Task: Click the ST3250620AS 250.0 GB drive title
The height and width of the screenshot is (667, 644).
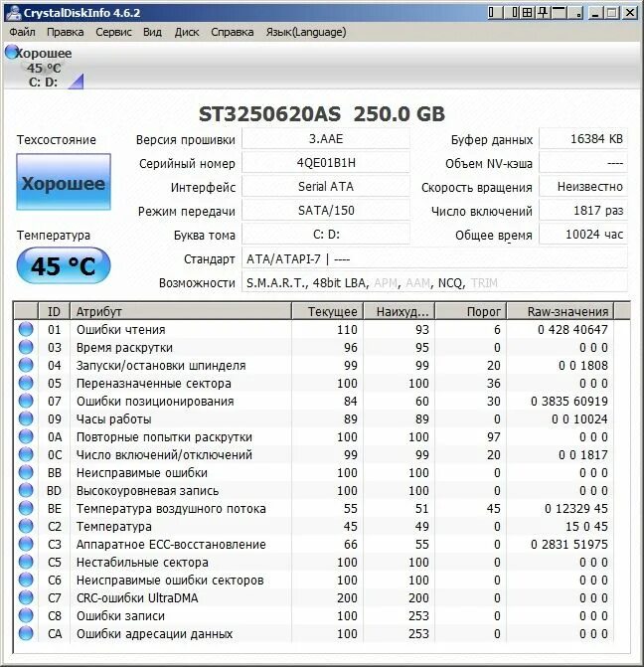Action: click(x=322, y=114)
